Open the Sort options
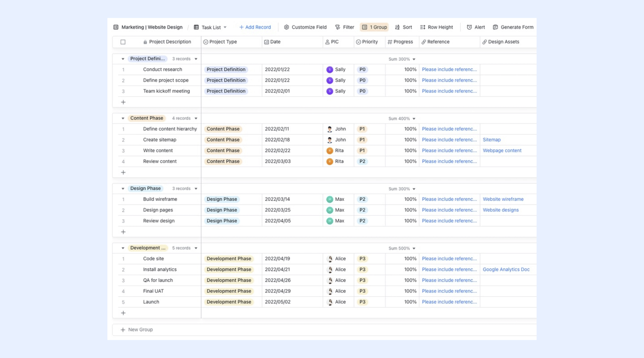644x358 pixels. pos(403,27)
